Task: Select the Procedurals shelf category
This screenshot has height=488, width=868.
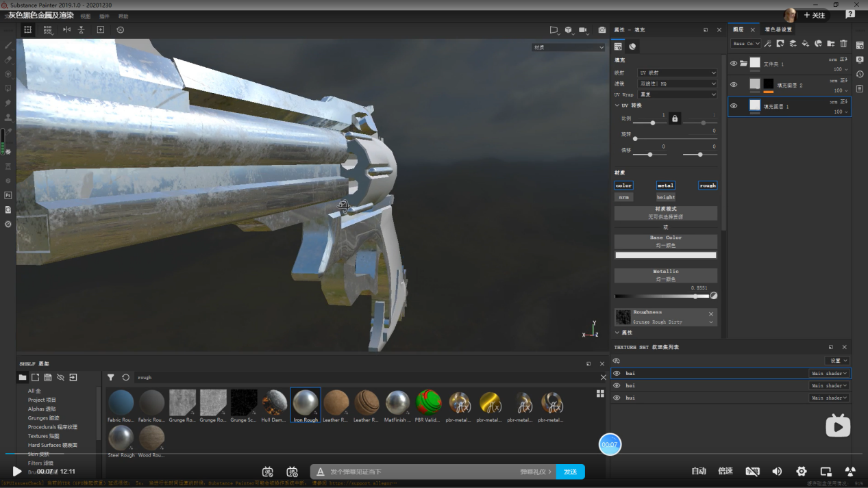Action: click(x=52, y=427)
